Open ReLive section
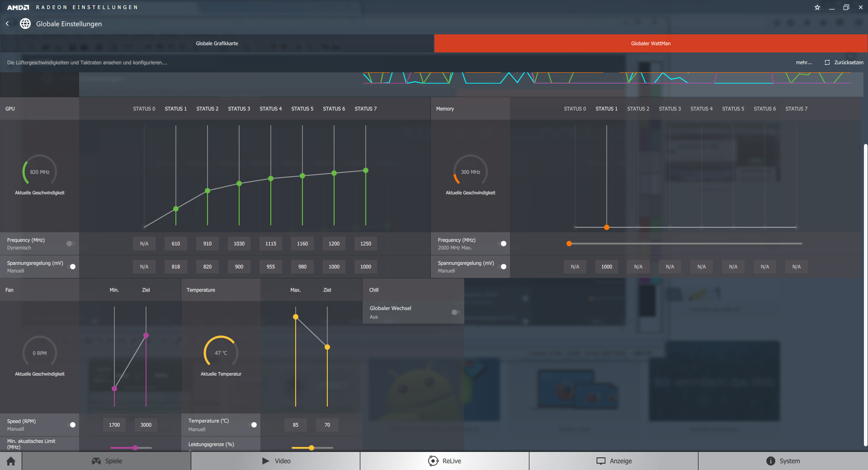This screenshot has height=470, width=868. coord(445,461)
